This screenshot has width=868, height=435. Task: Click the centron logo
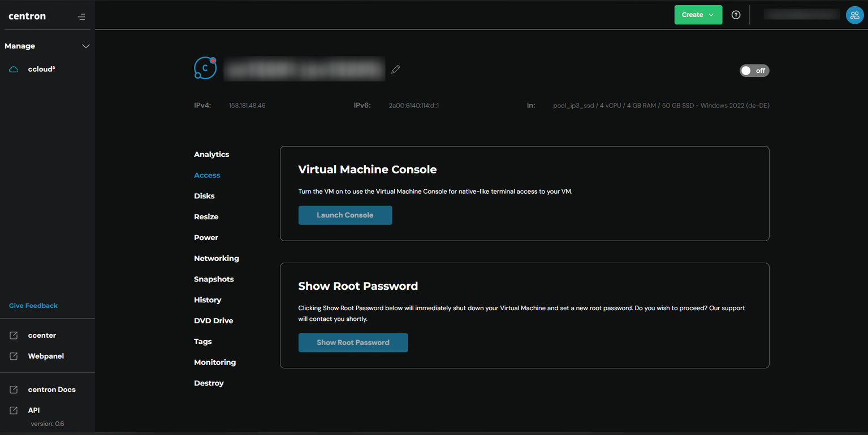pos(27,16)
